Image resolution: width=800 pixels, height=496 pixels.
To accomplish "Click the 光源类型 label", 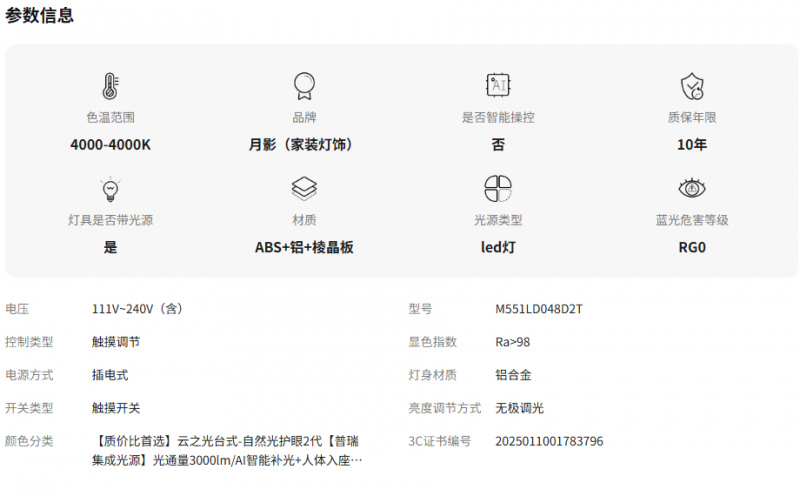I will click(x=498, y=220).
